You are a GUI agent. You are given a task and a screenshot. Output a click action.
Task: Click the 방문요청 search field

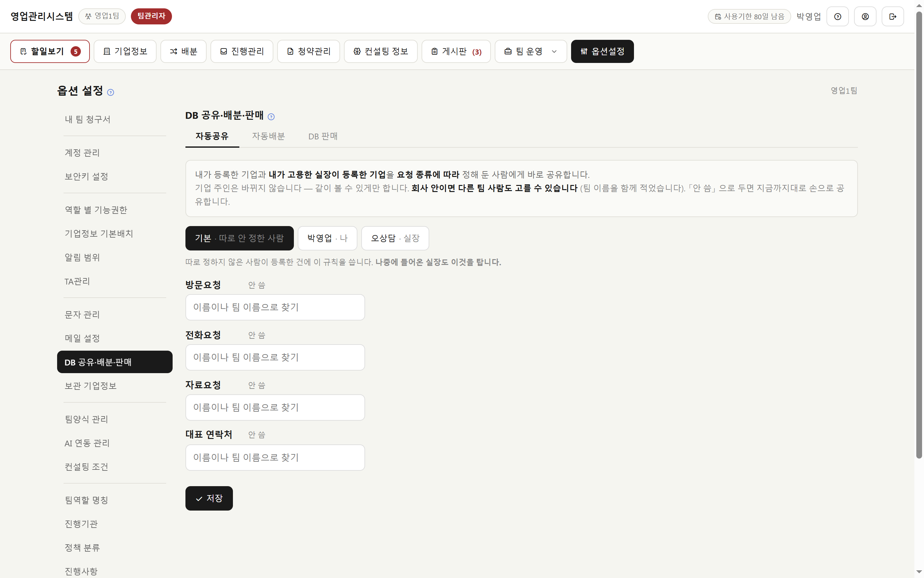click(275, 307)
